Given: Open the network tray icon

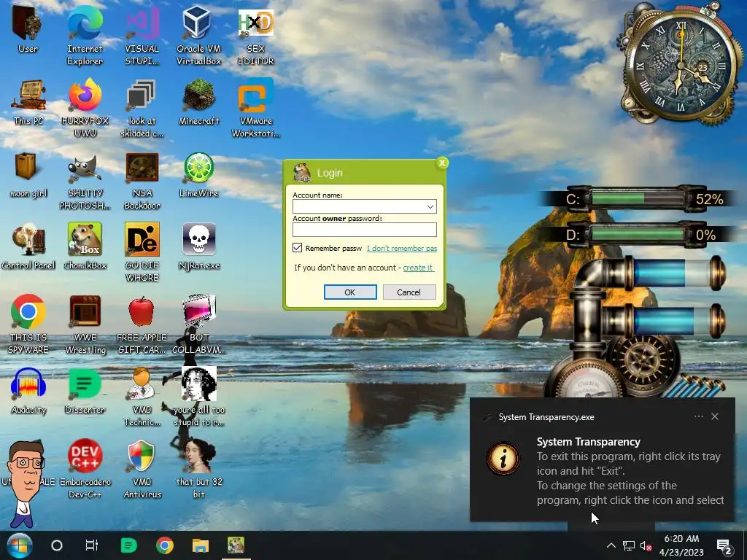Looking at the screenshot, I should coord(629,545).
